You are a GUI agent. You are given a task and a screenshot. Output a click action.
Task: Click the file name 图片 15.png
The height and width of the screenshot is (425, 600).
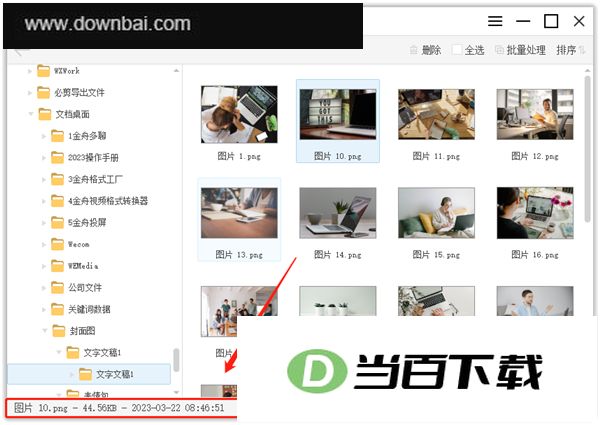coord(436,255)
